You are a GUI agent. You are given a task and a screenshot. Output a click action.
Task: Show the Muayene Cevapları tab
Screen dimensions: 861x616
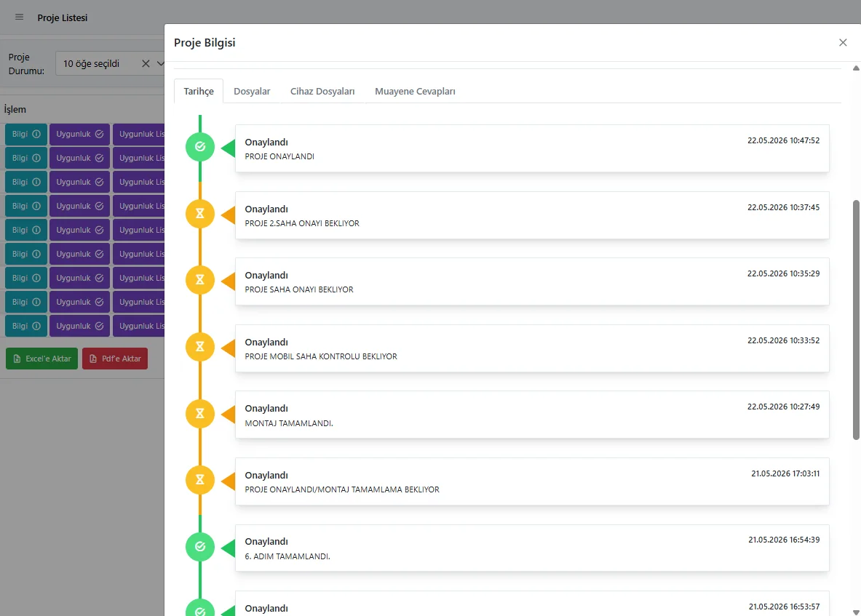[x=415, y=91]
